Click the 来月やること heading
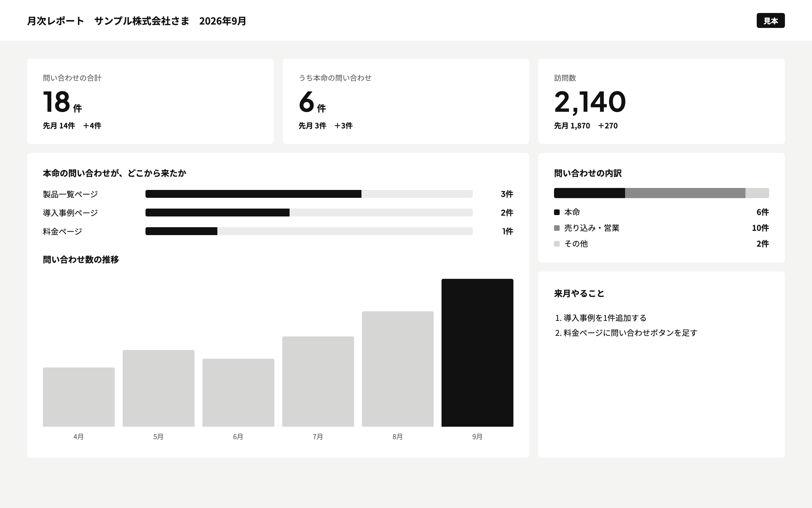This screenshot has width=812, height=508. (579, 293)
